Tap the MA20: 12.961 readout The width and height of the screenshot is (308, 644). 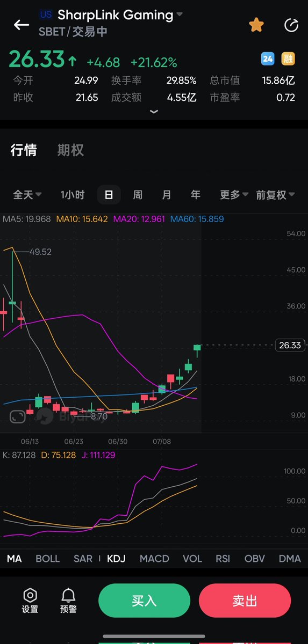[140, 219]
